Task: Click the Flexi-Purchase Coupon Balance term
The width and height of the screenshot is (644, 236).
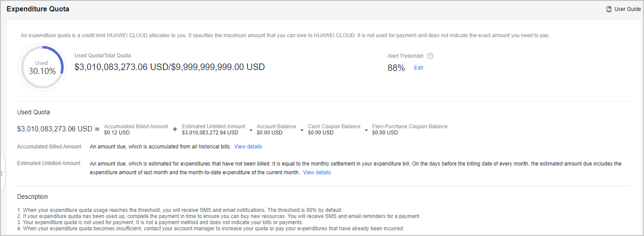Action: point(410,129)
